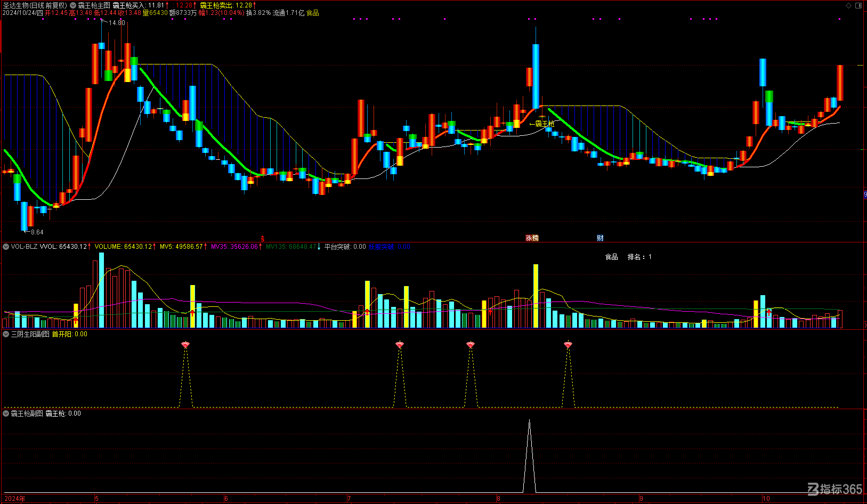This screenshot has width=867, height=504.
Task: Click the ←霸王枪 annotation on the candlestick chart
Action: point(542,124)
